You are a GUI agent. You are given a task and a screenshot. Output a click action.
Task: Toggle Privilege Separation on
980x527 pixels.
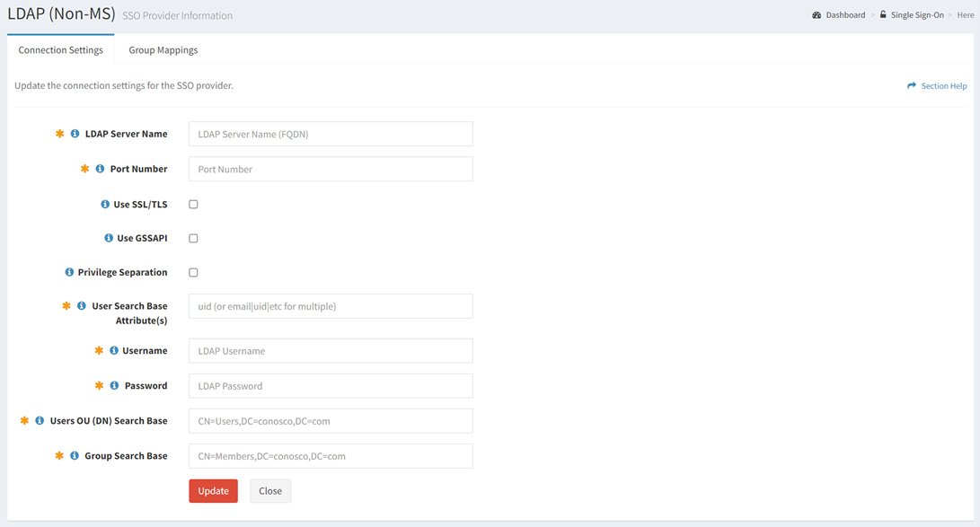(x=193, y=272)
